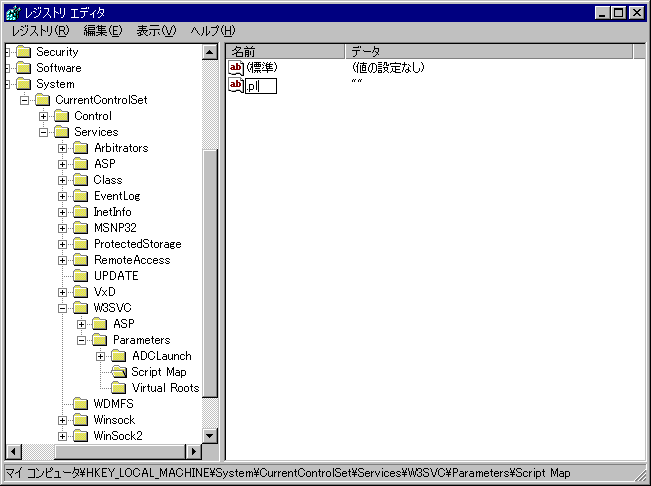The height and width of the screenshot is (486, 651).
Task: Select the InetInfo key label
Action: [x=113, y=212]
